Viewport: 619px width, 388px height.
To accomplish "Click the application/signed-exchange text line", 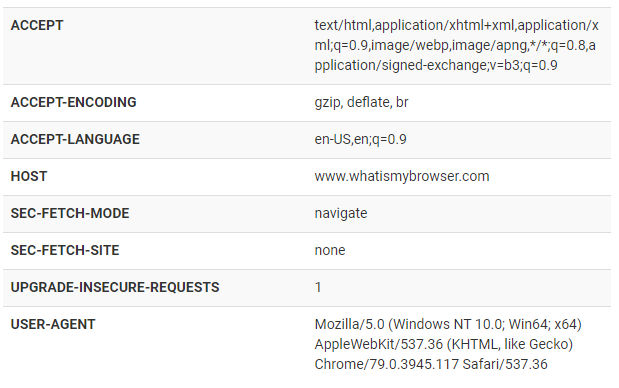I will pyautogui.click(x=436, y=65).
